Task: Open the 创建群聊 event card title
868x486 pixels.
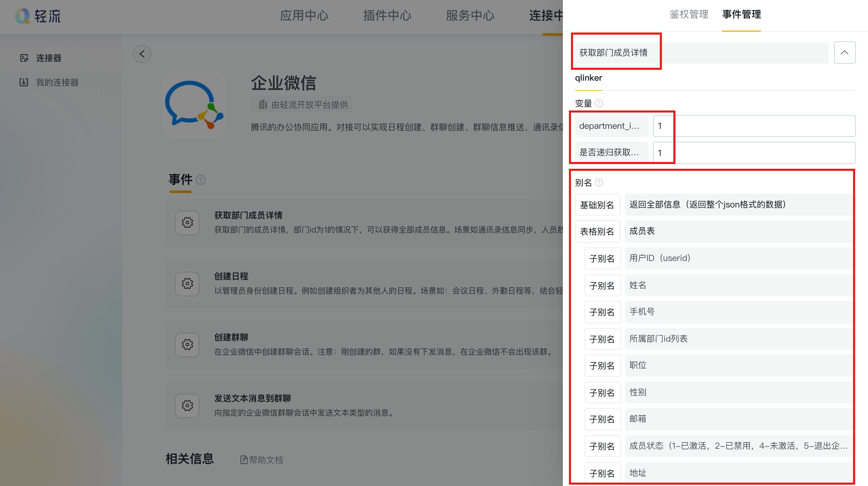Action: point(231,337)
